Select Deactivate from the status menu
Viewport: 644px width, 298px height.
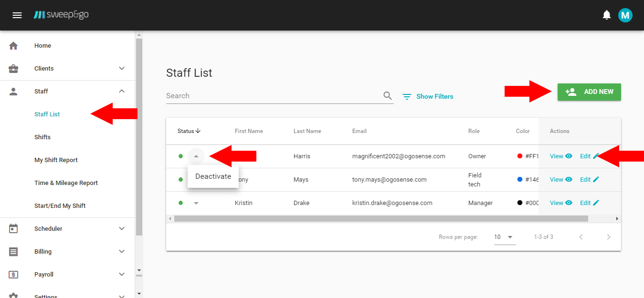(213, 176)
